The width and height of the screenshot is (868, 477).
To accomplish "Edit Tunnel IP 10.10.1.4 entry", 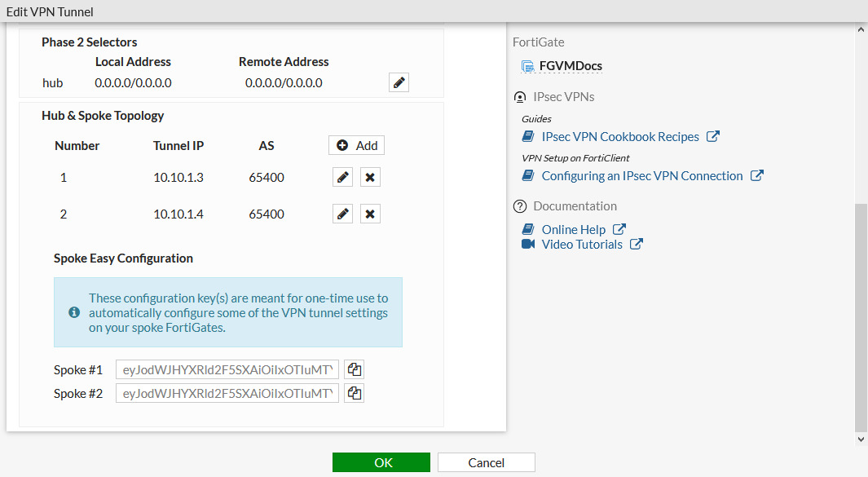I will pos(342,214).
